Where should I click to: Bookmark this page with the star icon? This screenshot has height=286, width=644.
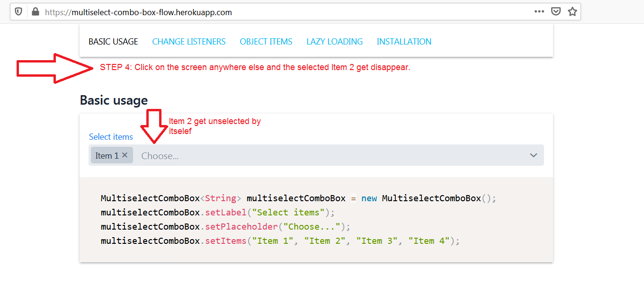click(x=572, y=12)
